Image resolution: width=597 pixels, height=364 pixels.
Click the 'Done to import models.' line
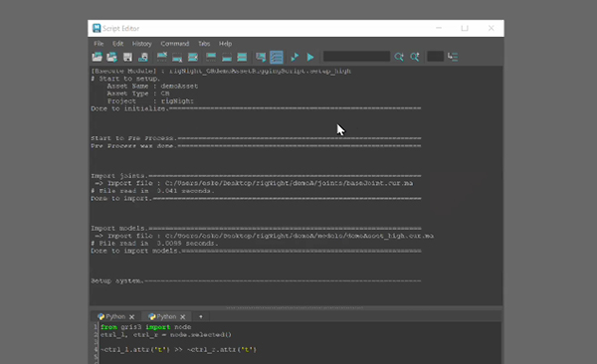tap(256, 251)
